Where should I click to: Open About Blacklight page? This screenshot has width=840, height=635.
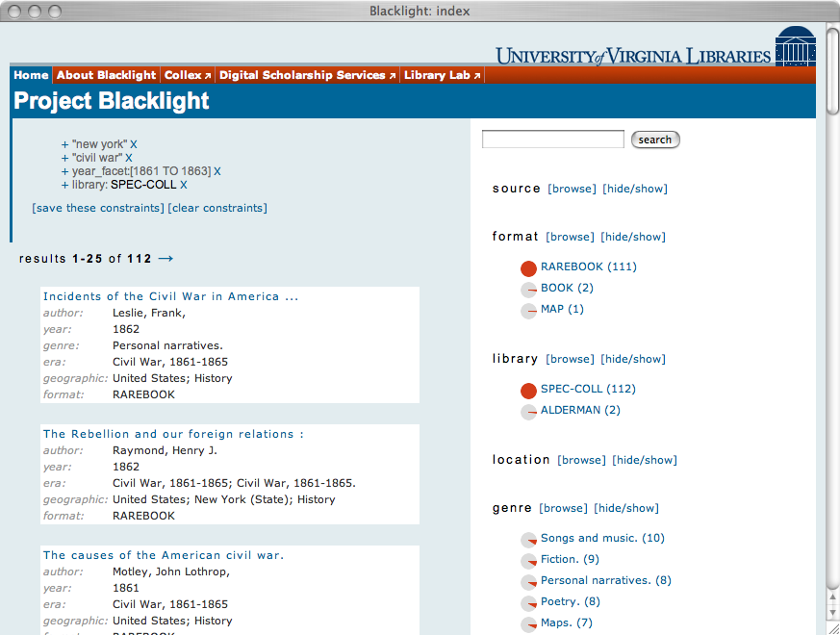pyautogui.click(x=106, y=75)
